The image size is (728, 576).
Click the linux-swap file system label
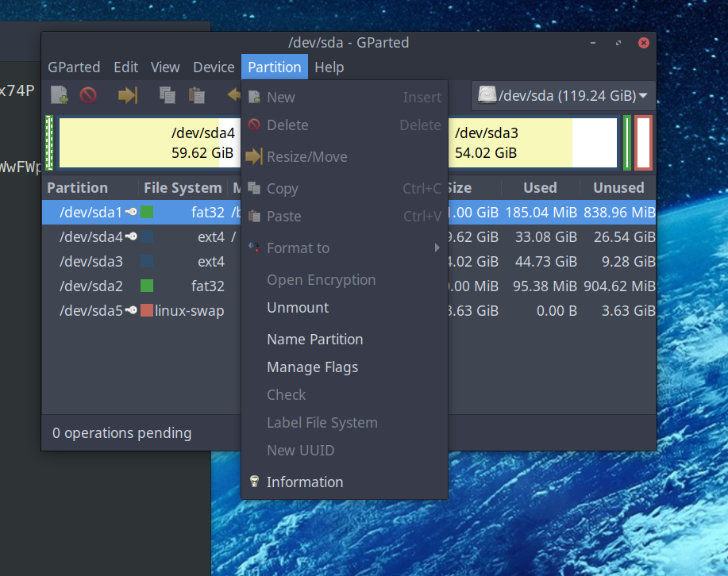click(x=190, y=310)
